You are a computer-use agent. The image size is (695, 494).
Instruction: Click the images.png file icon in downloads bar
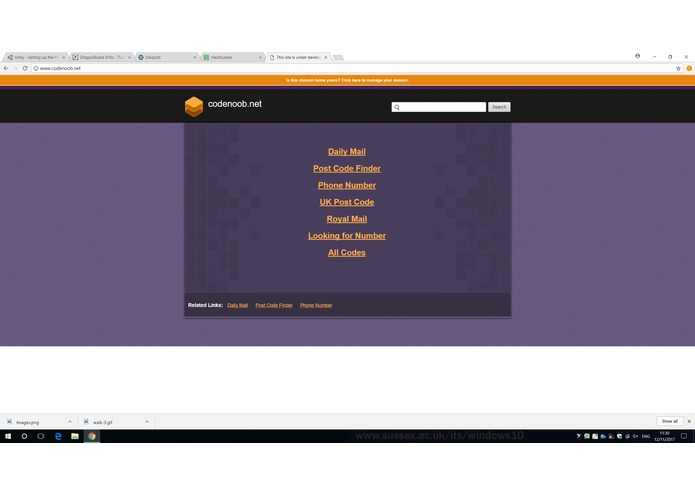tap(9, 422)
